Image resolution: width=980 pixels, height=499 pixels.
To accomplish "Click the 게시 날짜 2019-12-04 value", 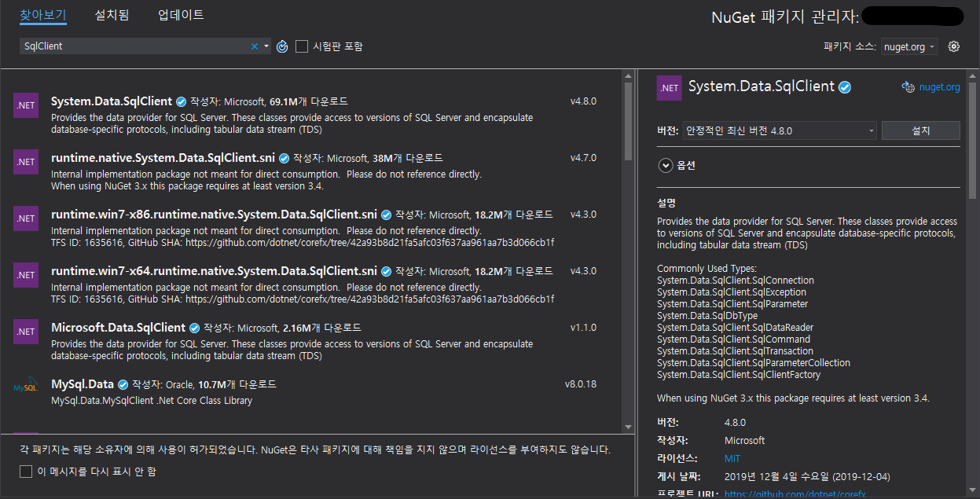I will tap(807, 476).
